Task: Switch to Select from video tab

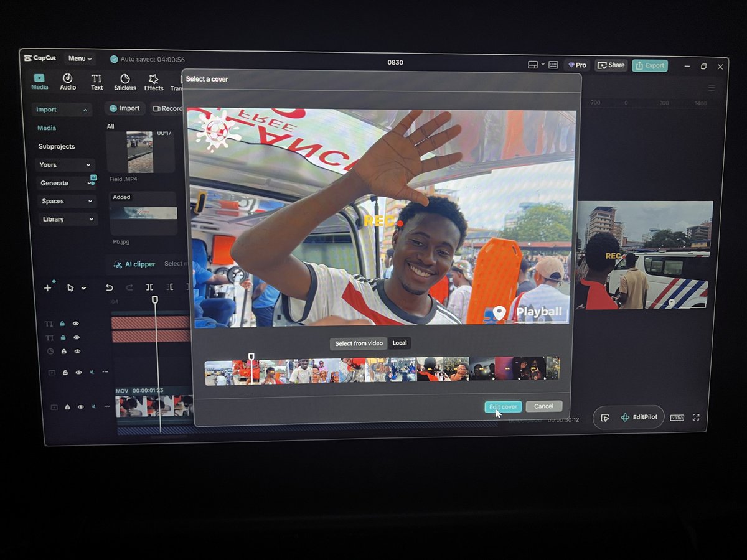Action: pos(359,343)
